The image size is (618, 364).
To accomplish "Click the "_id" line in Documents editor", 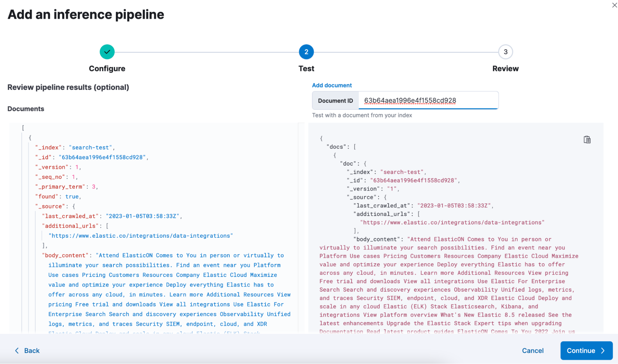I will click(92, 157).
